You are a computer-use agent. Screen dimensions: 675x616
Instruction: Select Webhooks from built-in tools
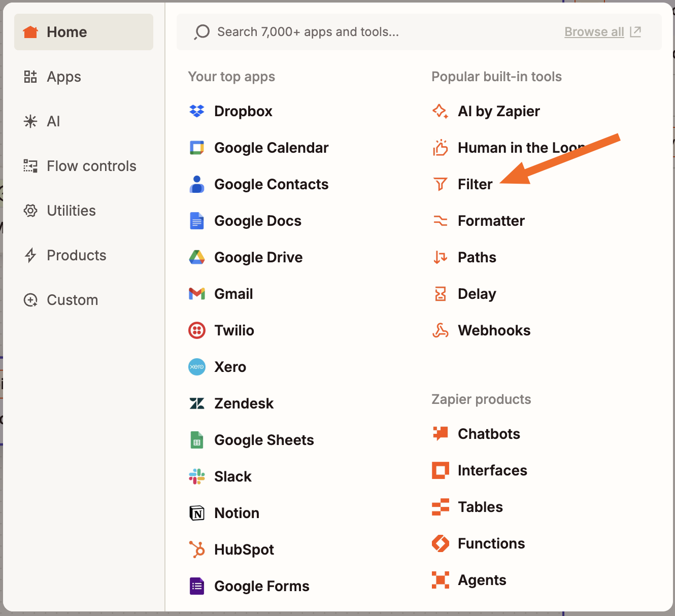(494, 330)
